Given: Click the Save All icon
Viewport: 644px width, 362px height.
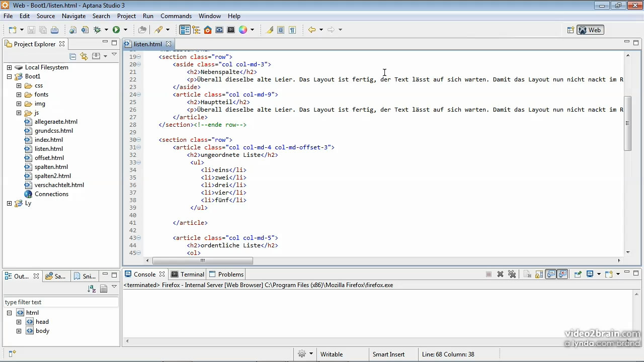Looking at the screenshot, I should point(43,30).
